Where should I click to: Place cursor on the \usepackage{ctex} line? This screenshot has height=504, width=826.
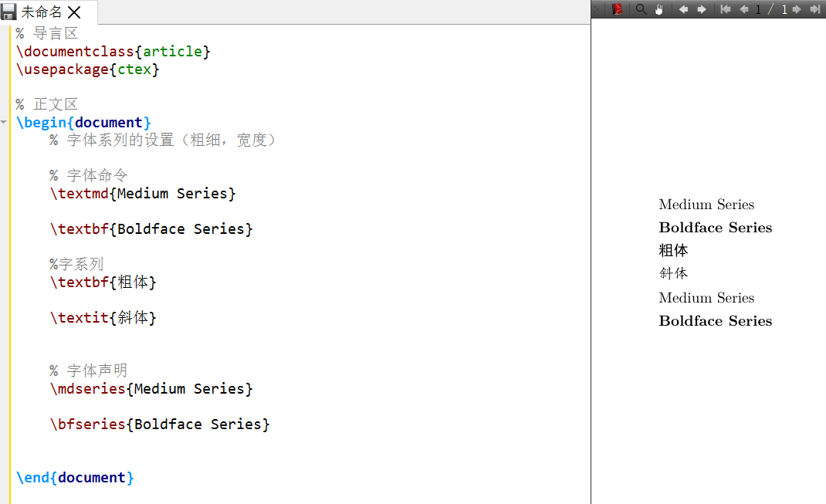point(86,69)
